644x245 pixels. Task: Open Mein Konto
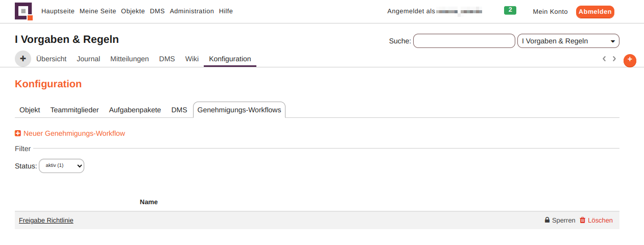pos(550,12)
